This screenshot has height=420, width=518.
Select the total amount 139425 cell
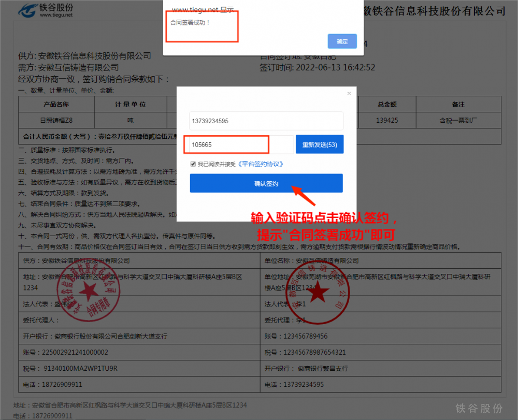coord(386,120)
